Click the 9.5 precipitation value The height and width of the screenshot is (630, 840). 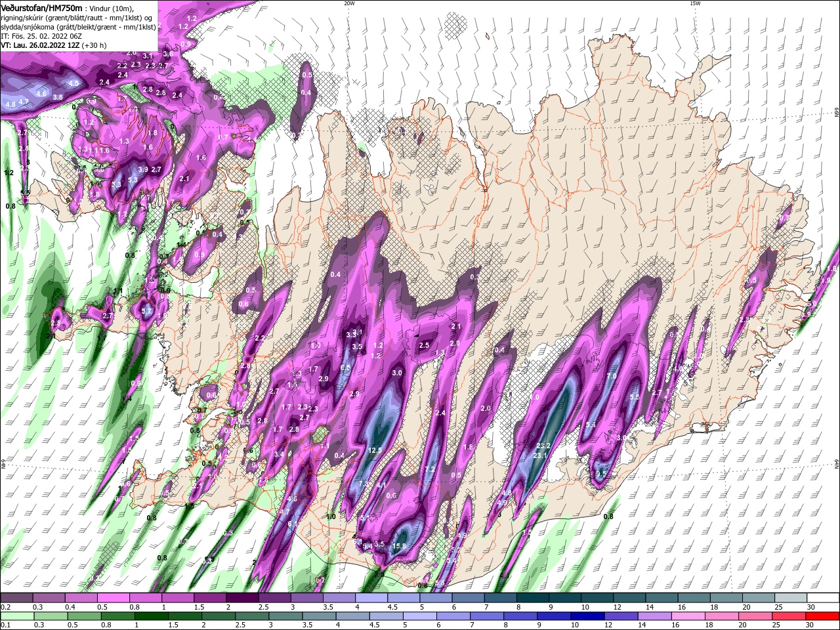(x=600, y=473)
